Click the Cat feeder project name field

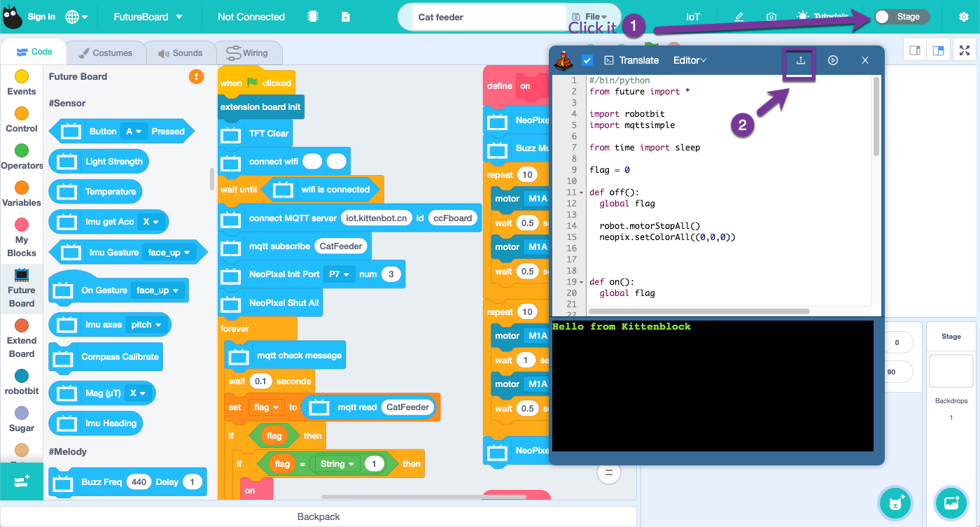tap(489, 17)
